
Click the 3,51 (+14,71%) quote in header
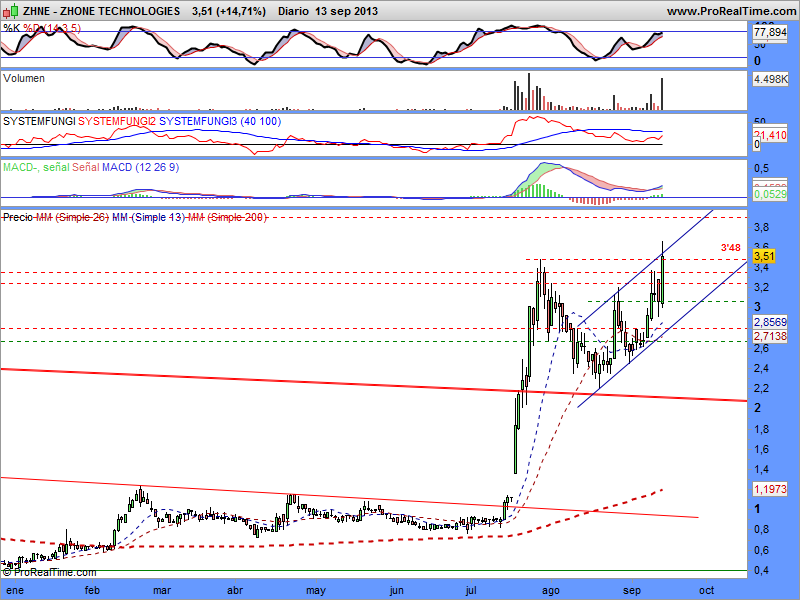(229, 11)
